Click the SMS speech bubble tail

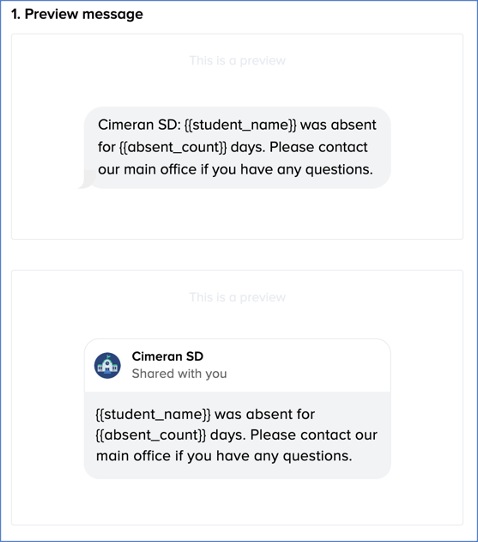(x=86, y=180)
